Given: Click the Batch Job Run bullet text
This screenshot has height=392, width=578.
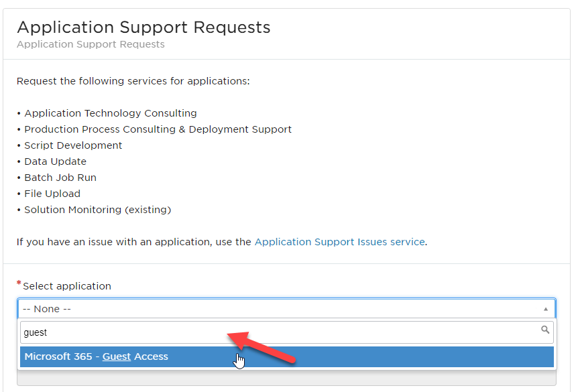Looking at the screenshot, I should coord(60,178).
